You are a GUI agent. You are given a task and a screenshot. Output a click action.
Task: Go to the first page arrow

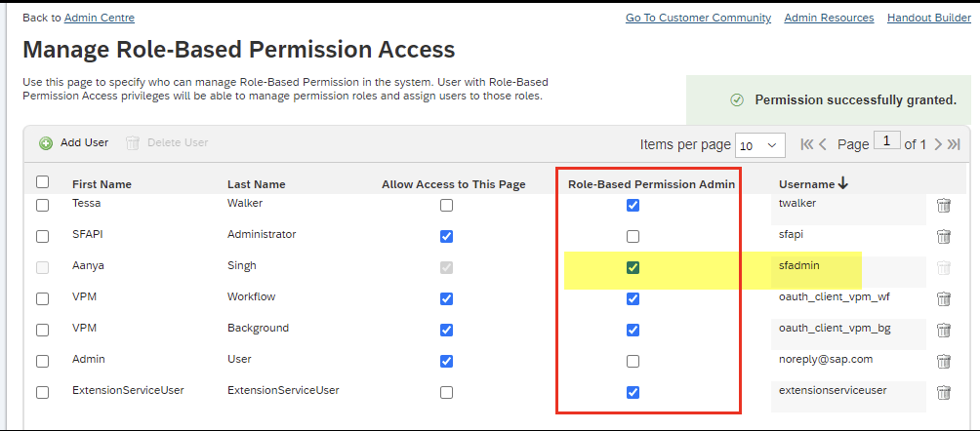[806, 144]
